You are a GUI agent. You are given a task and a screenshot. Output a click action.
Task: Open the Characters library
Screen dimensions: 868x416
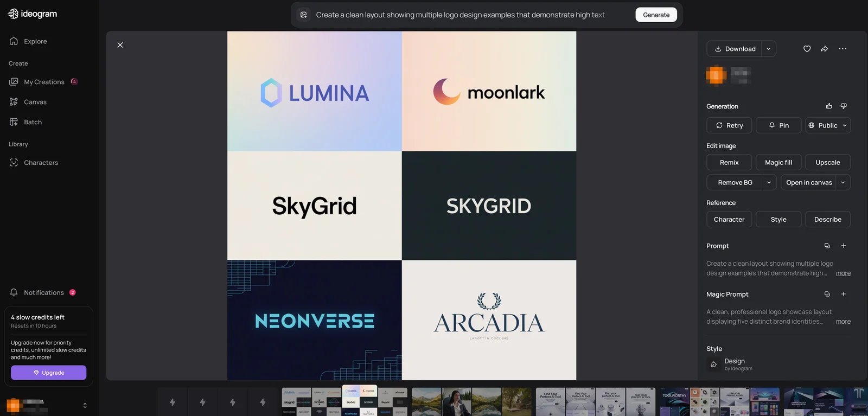click(41, 163)
